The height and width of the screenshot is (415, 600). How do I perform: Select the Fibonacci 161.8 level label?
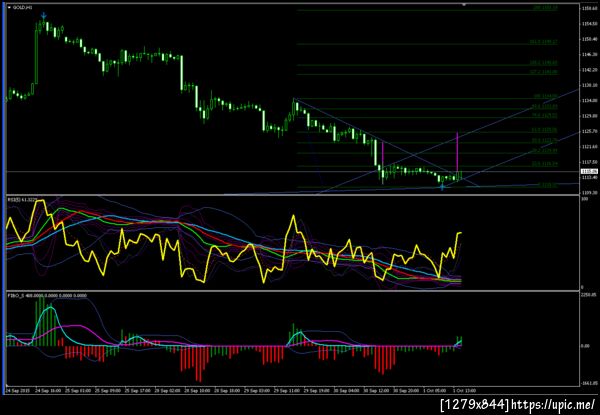point(543,42)
